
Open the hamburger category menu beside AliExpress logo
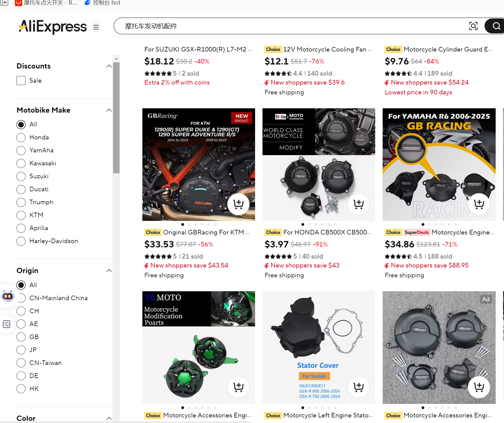coord(96,27)
